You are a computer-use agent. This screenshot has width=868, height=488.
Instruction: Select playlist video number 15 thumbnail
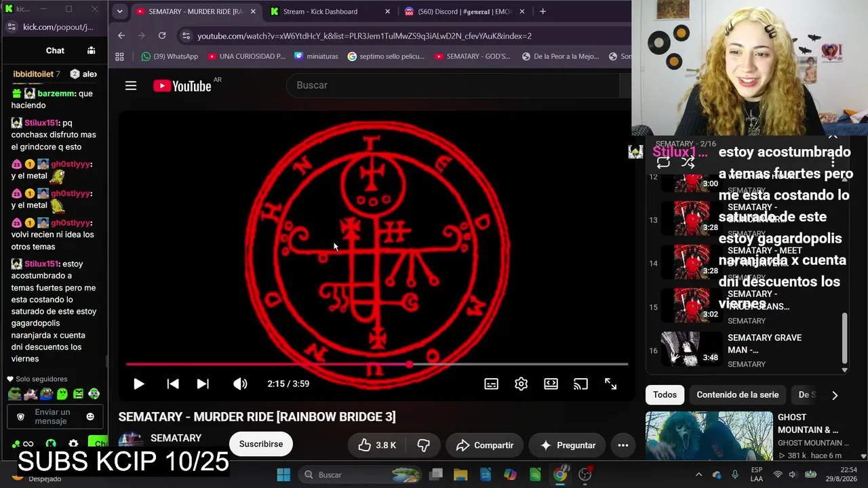(x=691, y=305)
